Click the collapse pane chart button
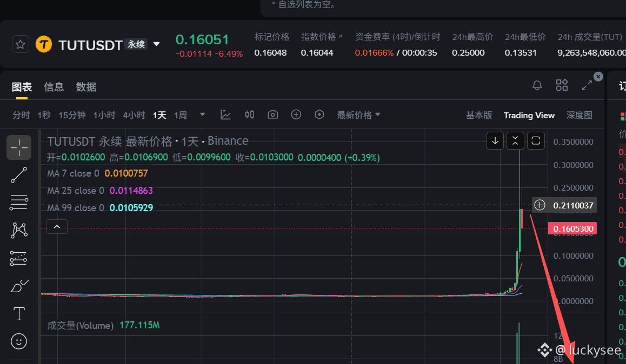 (515, 141)
